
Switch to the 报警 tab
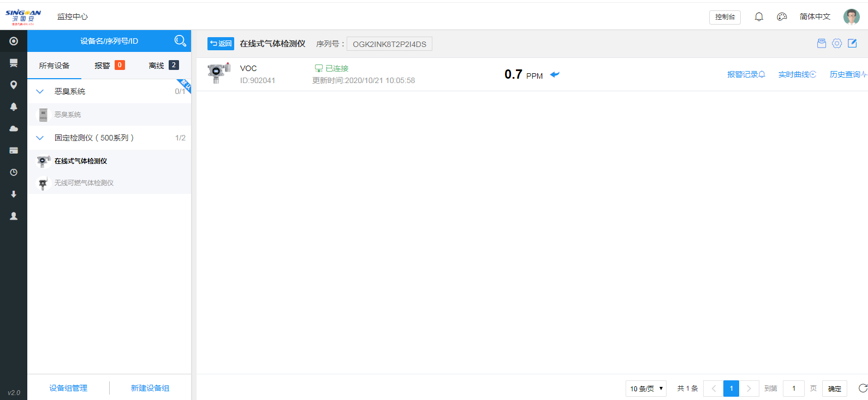(x=109, y=66)
